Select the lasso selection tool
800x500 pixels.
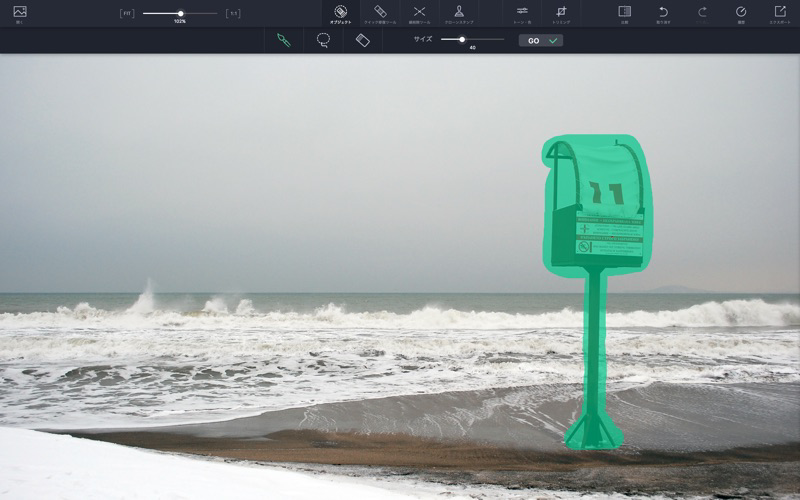coord(323,40)
